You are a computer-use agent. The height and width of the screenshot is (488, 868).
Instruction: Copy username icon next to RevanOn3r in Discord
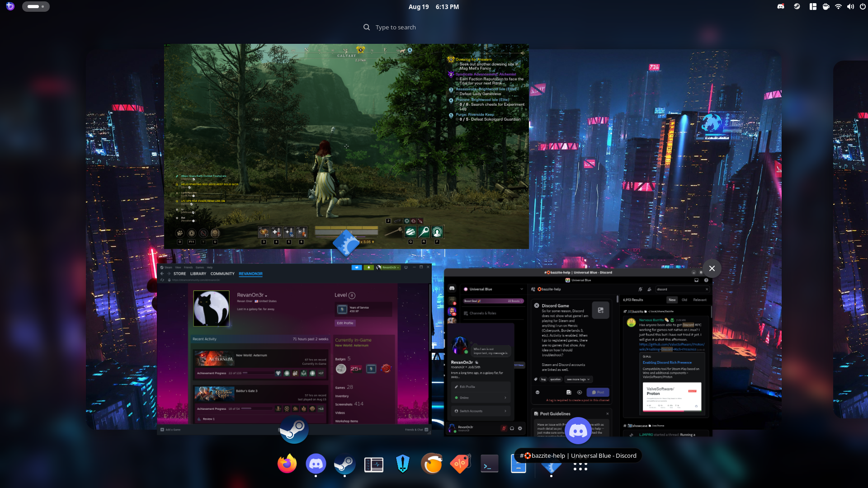tap(477, 362)
